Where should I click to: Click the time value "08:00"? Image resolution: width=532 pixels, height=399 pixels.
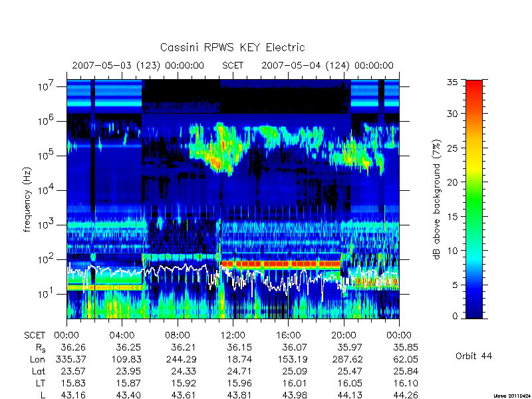178,336
